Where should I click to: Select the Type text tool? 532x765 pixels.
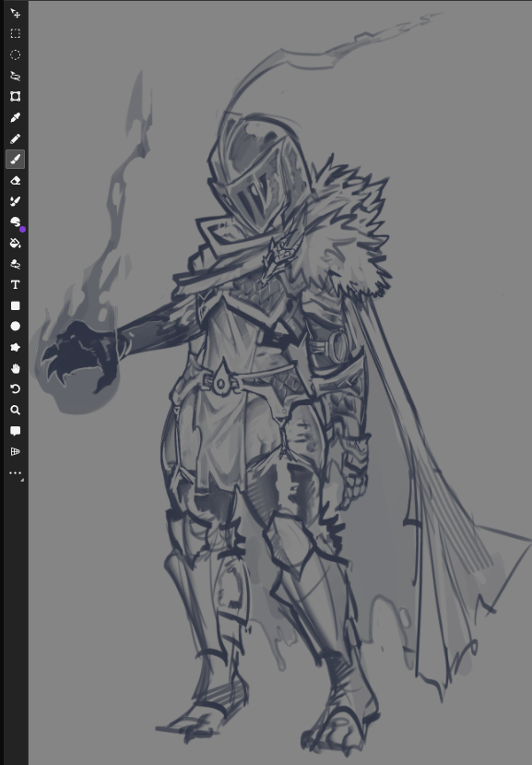[x=15, y=284]
